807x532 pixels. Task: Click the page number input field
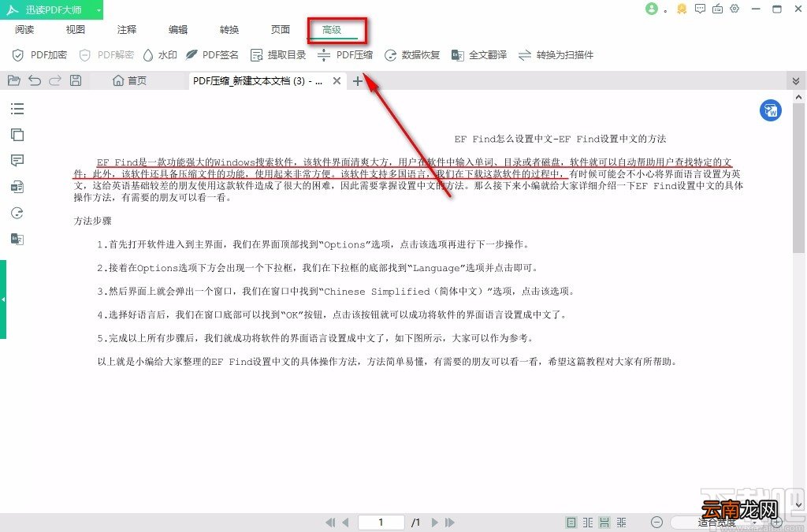pos(381,523)
